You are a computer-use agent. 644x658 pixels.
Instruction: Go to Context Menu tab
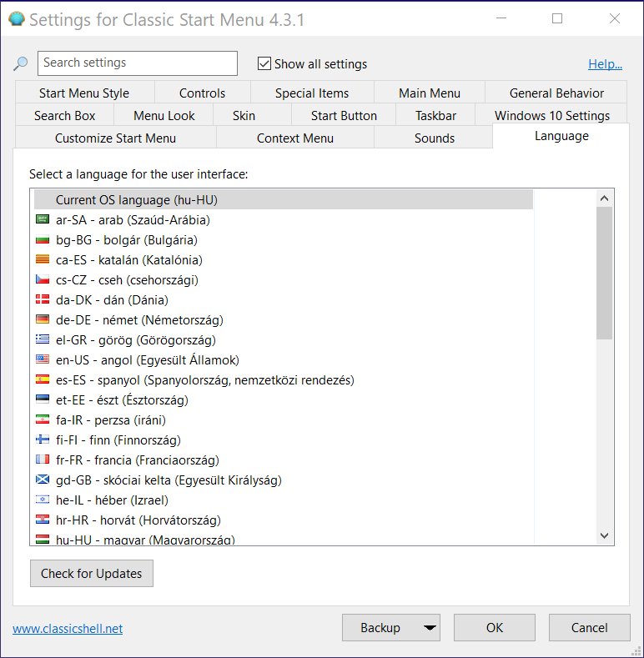click(295, 138)
